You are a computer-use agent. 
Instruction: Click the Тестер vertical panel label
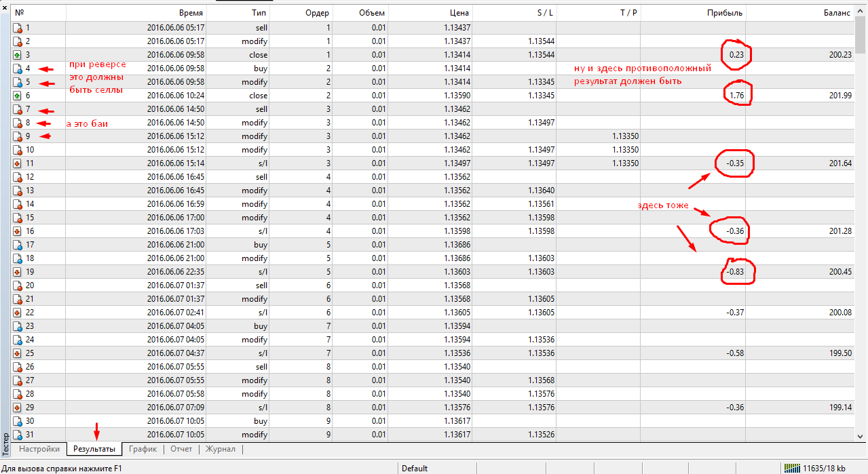tap(5, 443)
